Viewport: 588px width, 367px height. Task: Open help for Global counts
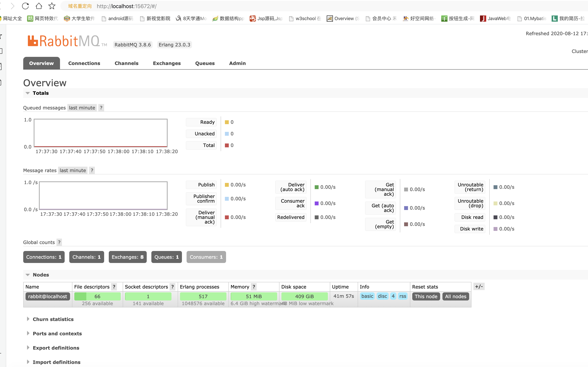coord(59,242)
